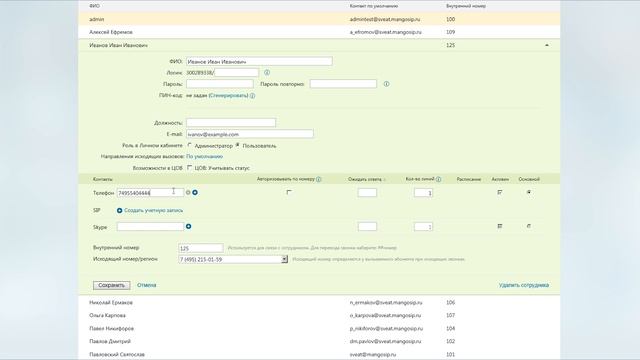The image size is (640, 360).
Task: Click info icon beside Авторизовывать по номеру header
Action: 318,179
